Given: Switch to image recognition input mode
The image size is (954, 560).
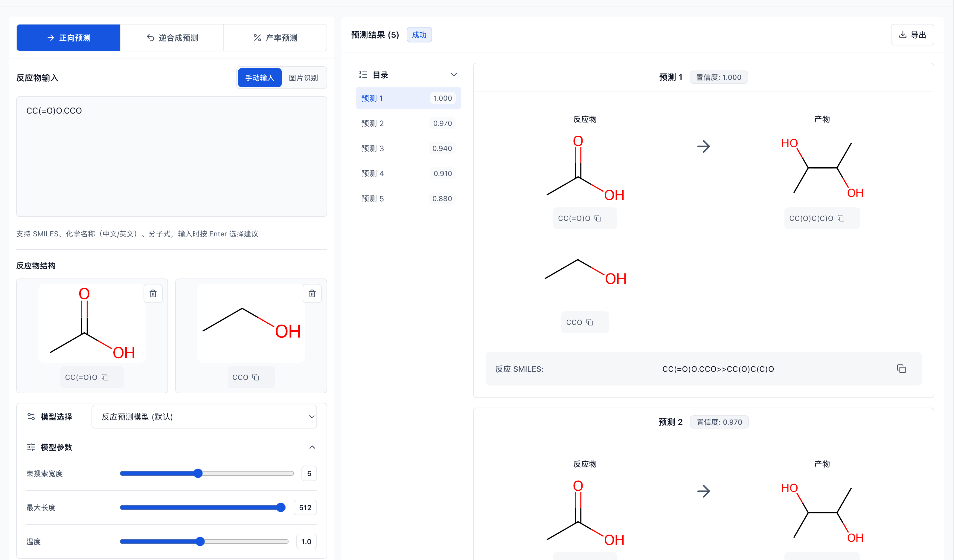Looking at the screenshot, I should coord(303,78).
